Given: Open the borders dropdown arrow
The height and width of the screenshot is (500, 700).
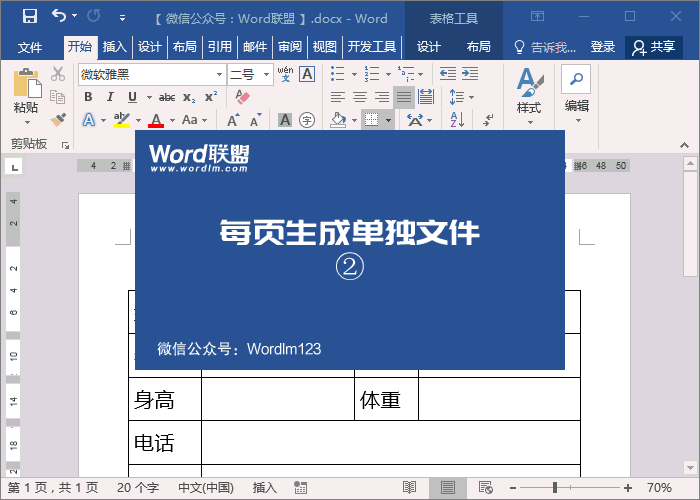Looking at the screenshot, I should (x=388, y=120).
